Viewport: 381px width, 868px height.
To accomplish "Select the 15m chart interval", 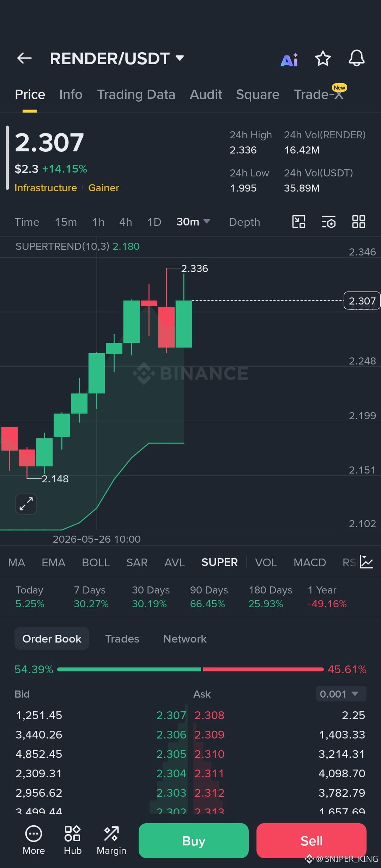I will 66,222.
